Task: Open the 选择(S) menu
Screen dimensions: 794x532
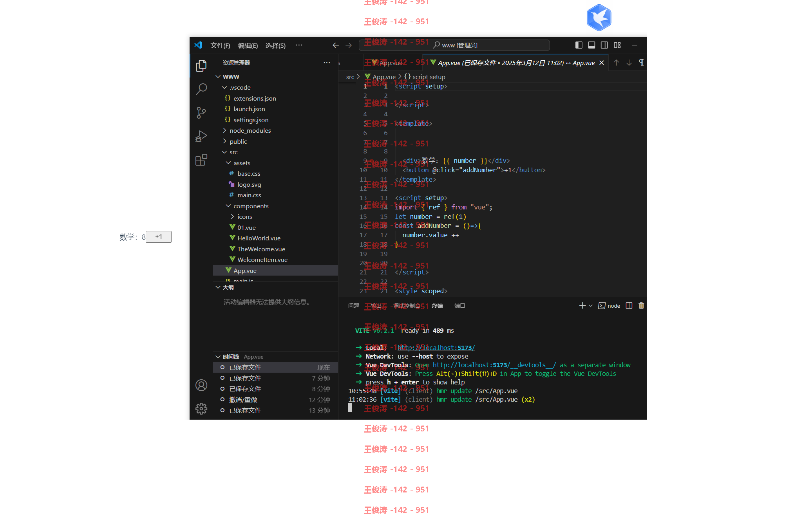Action: coord(275,45)
